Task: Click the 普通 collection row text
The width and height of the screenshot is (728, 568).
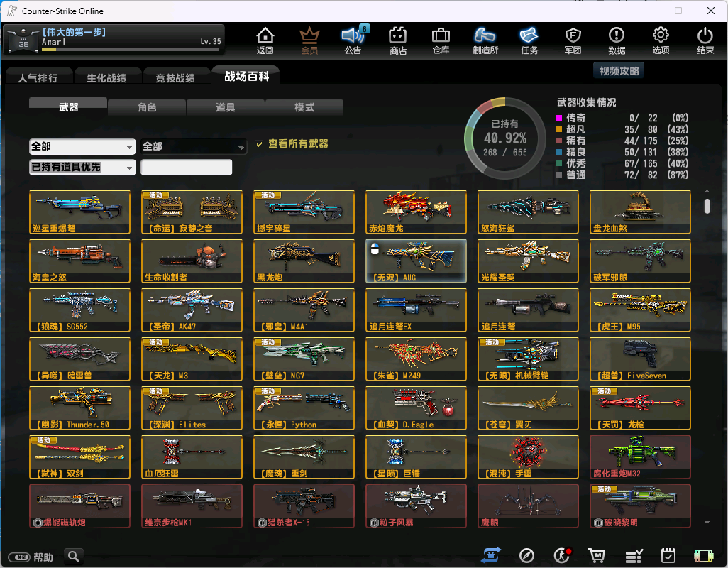Action: [x=575, y=175]
